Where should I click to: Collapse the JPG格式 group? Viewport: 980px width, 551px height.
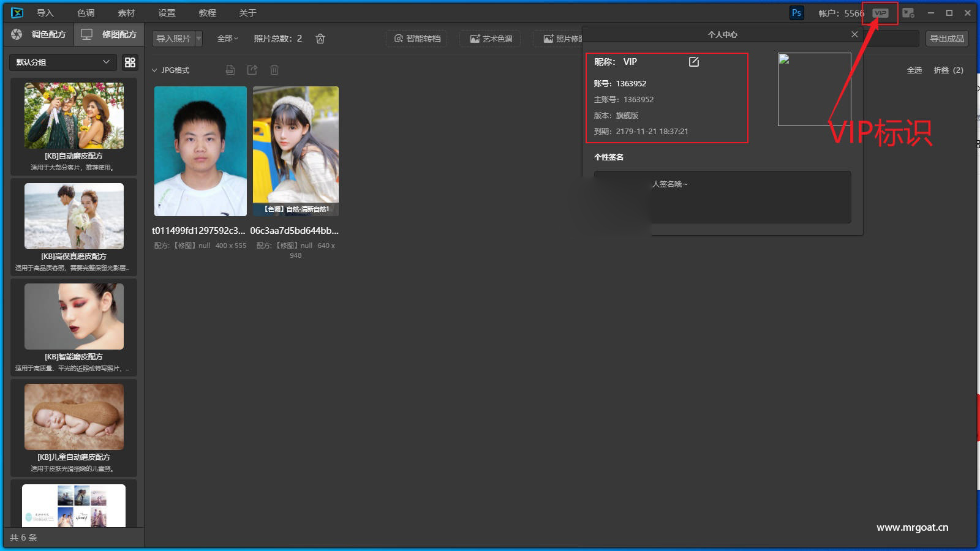coord(154,70)
